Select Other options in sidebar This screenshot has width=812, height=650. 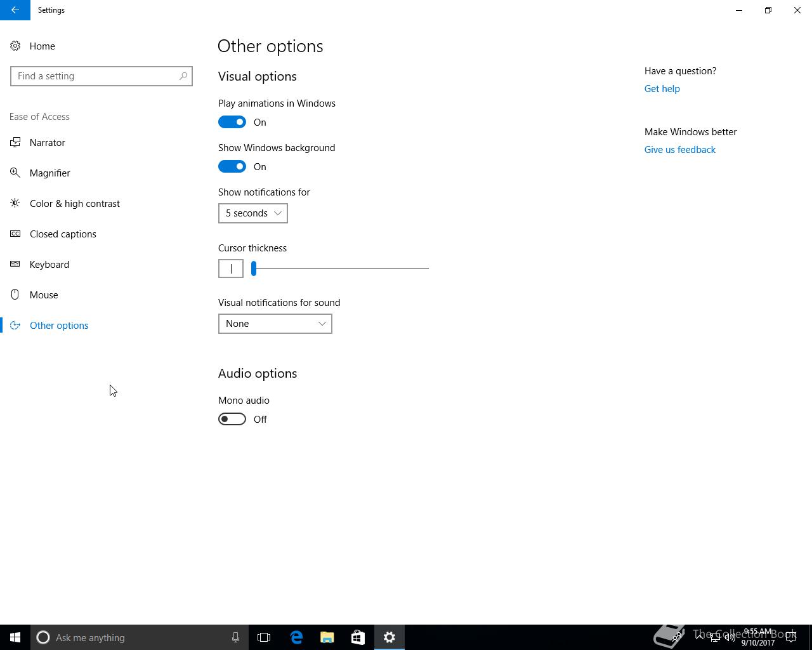point(59,326)
